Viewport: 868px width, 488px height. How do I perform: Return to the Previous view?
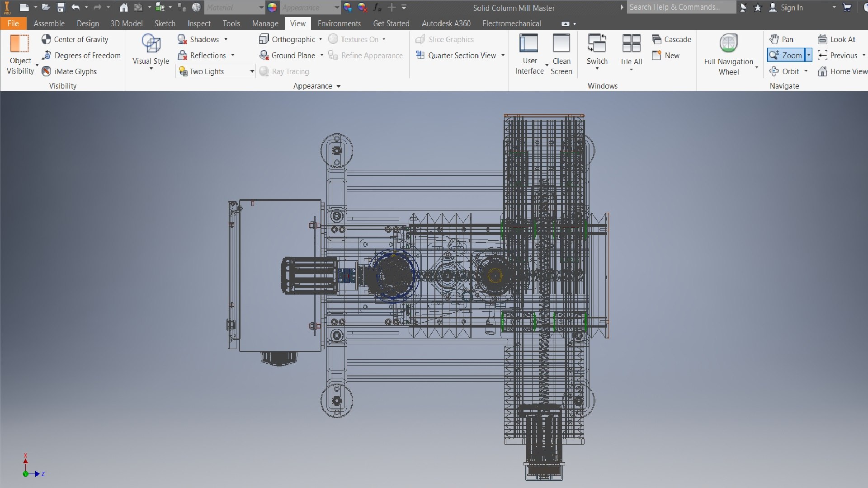coord(838,56)
